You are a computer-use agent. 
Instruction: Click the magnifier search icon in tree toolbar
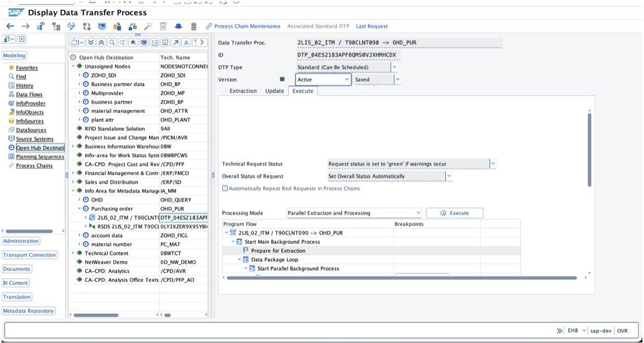point(112,42)
